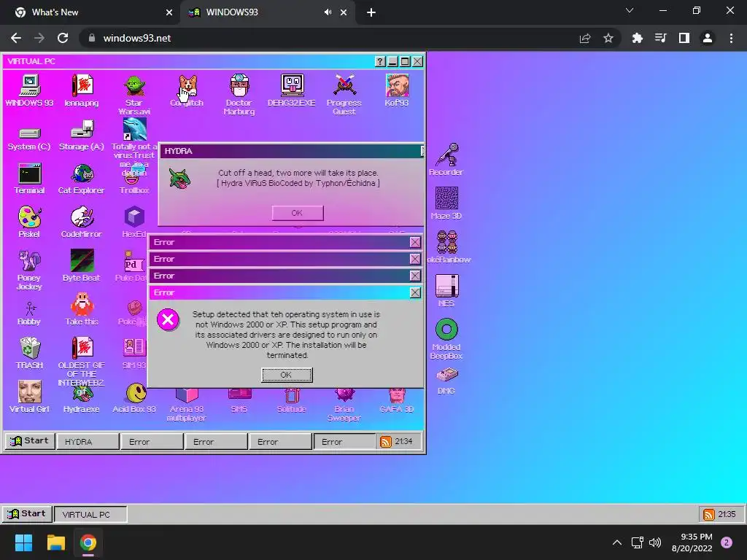747x560 pixels.
Task: Open the CodeMirror icon
Action: click(x=82, y=217)
